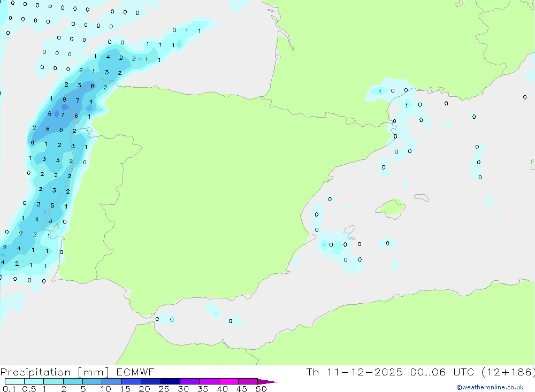Select the "ECMWF" model label
Image resolution: width=535 pixels, height=392 pixels.
(x=135, y=372)
